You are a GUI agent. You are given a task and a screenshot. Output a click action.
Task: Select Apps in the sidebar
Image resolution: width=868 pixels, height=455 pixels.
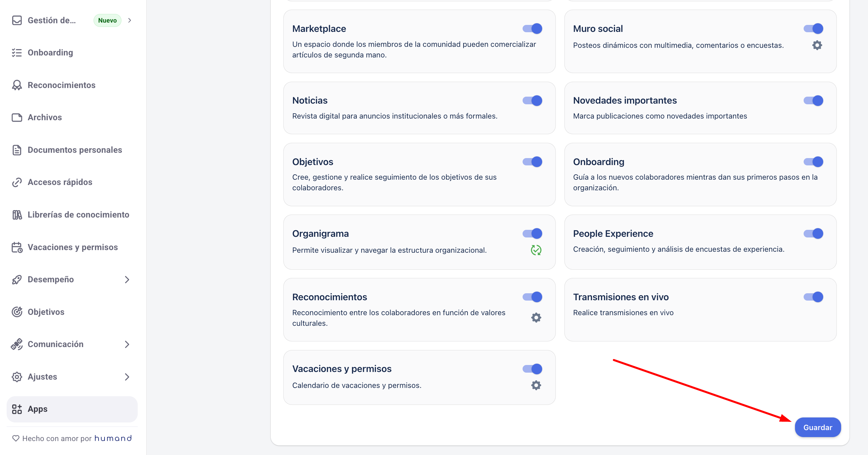tap(37, 409)
